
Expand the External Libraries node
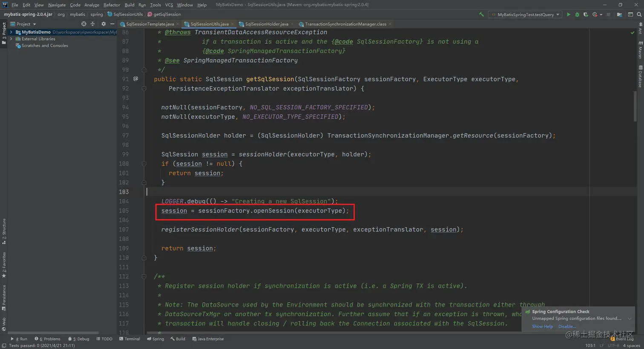click(x=11, y=39)
